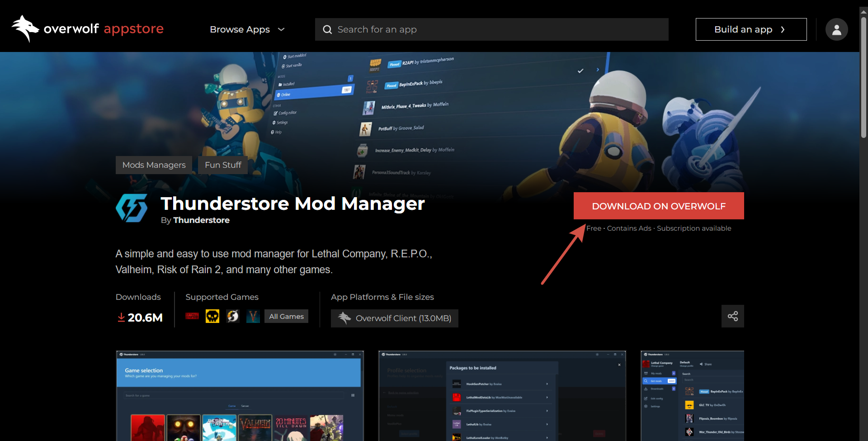Select the Risk of Rain 2 game icon

[233, 316]
